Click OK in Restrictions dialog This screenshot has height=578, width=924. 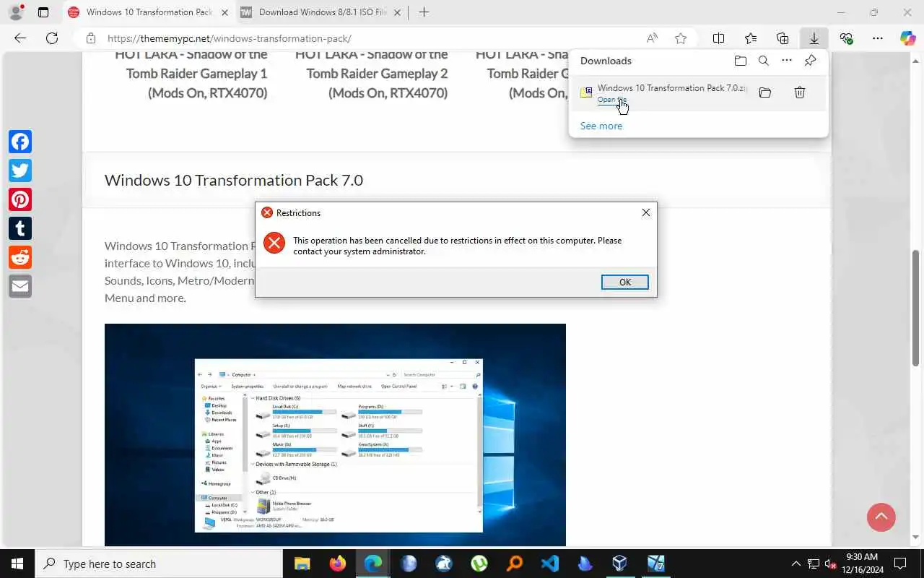tap(625, 282)
